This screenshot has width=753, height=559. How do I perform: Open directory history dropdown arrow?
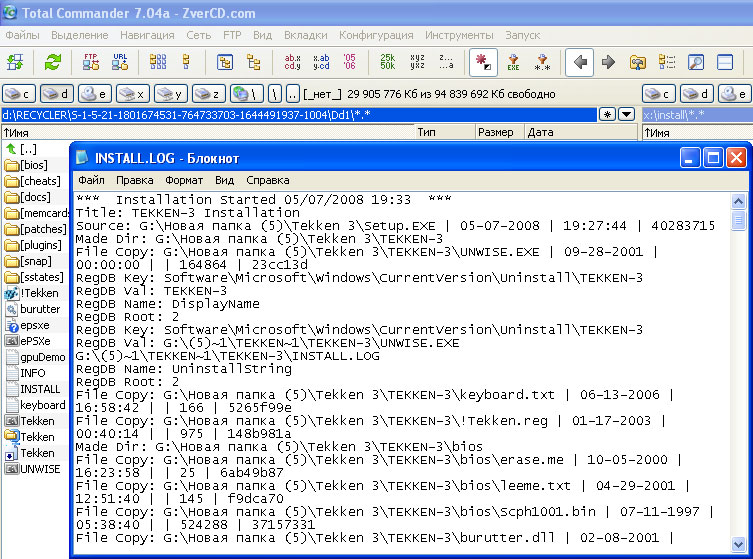click(626, 114)
